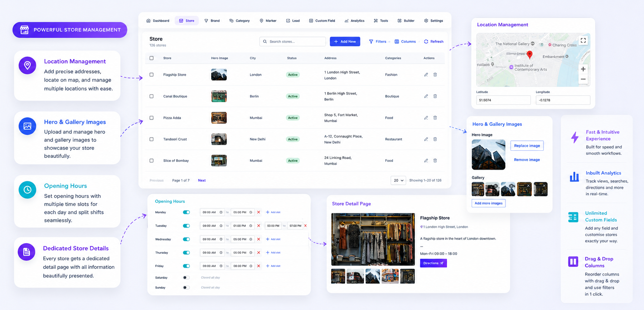This screenshot has width=644, height=310.
Task: Open the Dashboard tab
Action: [x=158, y=21]
